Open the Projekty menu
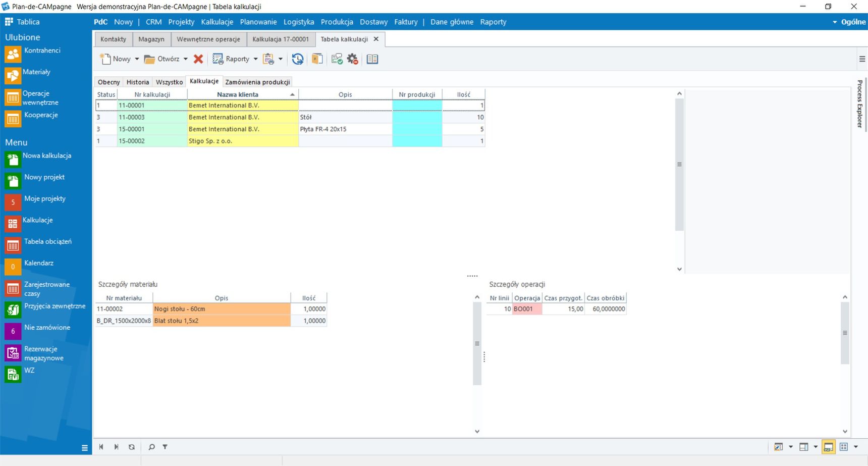Viewport: 868px width, 466px height. point(181,22)
